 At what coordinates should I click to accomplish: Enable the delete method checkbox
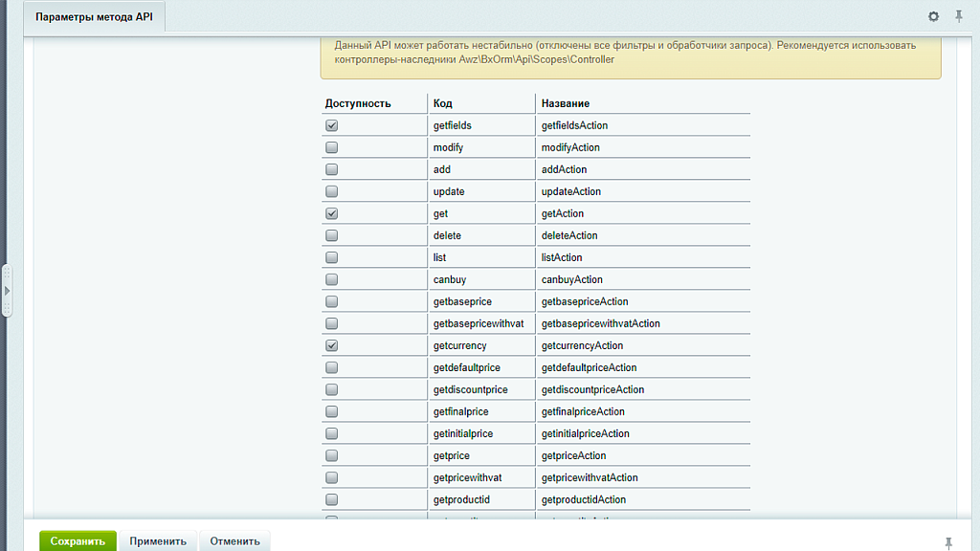(332, 235)
